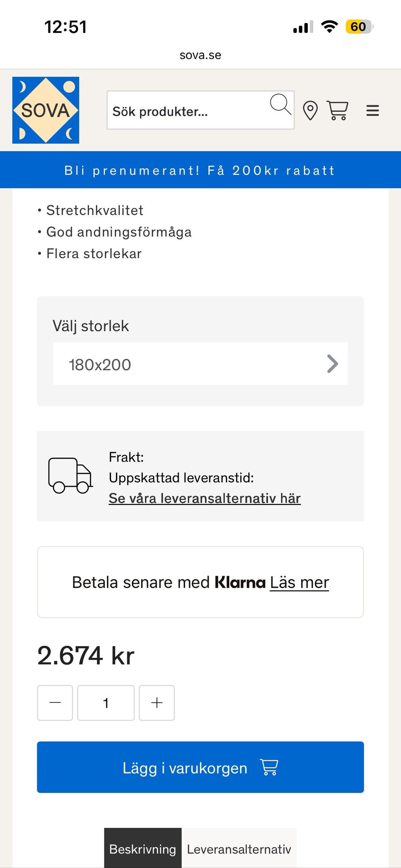Click the SOVA logo
401x868 pixels.
46,110
